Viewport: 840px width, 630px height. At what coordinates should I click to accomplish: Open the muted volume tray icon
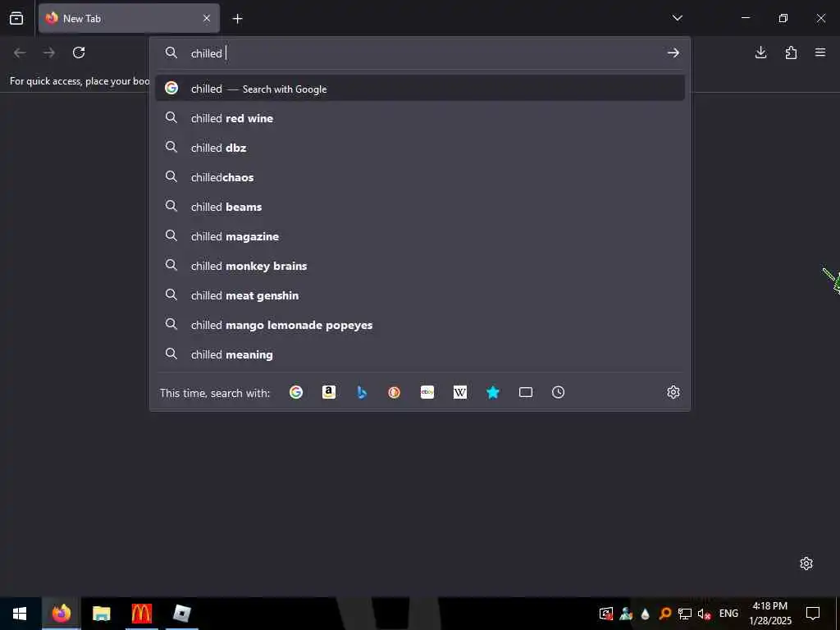704,614
